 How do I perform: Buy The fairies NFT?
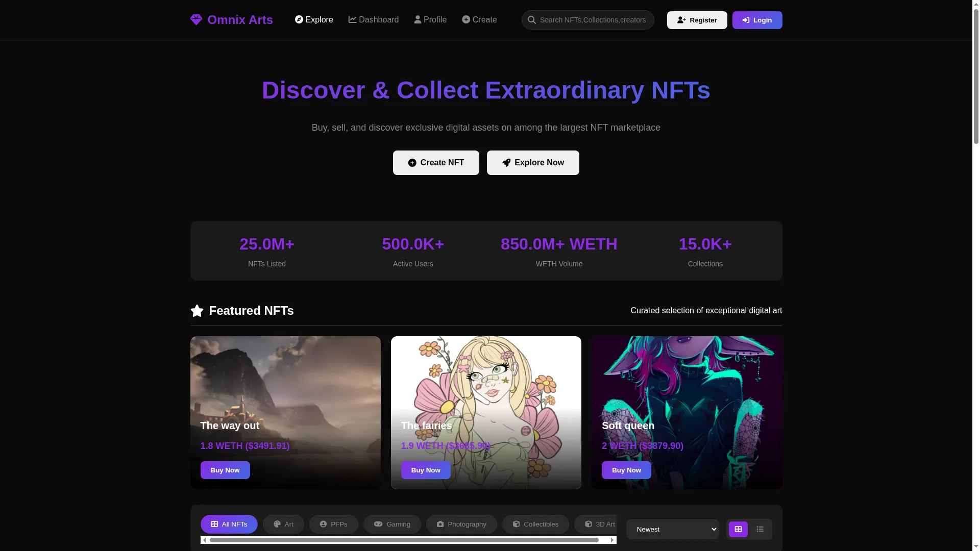click(426, 470)
